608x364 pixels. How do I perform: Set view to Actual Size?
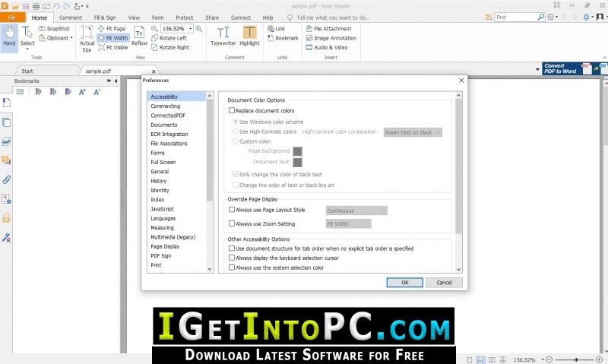click(x=87, y=39)
